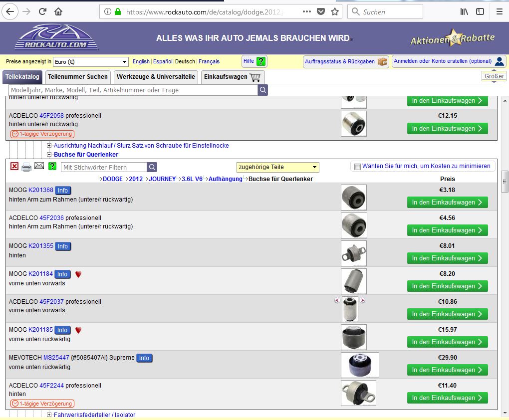
Task: Click the next image arrow for ACDELCO 45F2037
Action: (x=363, y=300)
